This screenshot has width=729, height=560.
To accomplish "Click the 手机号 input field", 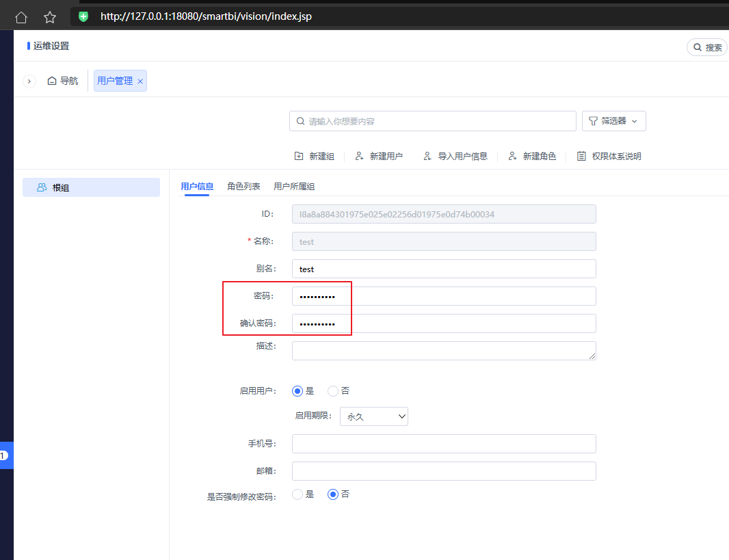I will tap(444, 444).
